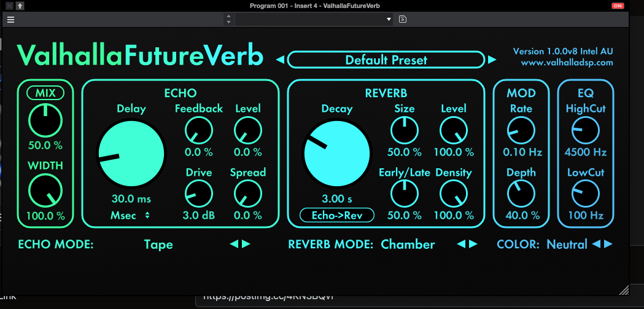The image size is (644, 309).
Task: Click the EQ HighCut knob
Action: click(x=586, y=131)
